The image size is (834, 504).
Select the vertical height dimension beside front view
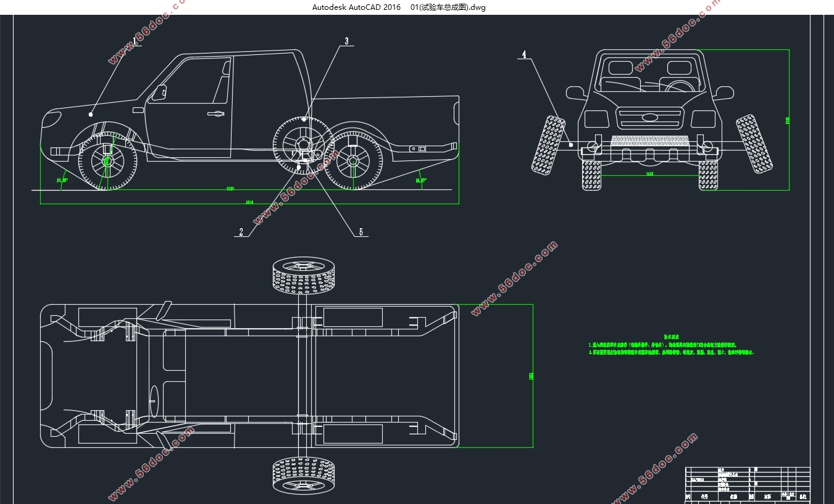787,121
